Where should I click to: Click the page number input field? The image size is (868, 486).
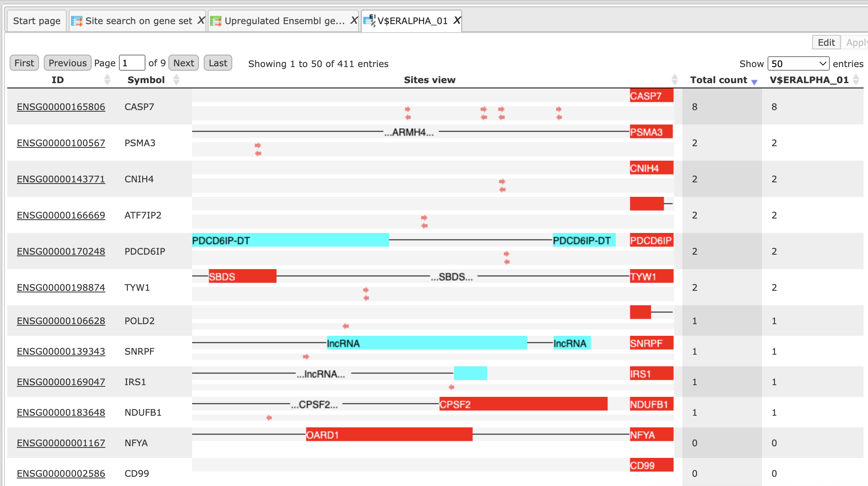(132, 63)
